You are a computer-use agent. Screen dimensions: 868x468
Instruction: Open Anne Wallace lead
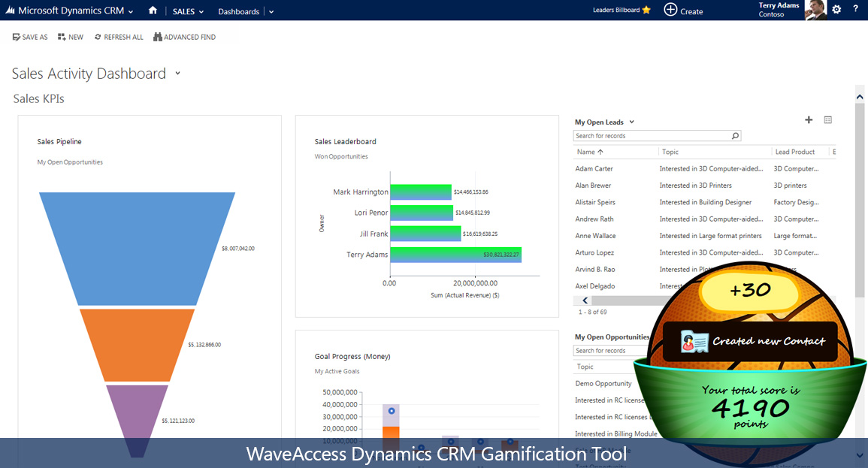595,236
